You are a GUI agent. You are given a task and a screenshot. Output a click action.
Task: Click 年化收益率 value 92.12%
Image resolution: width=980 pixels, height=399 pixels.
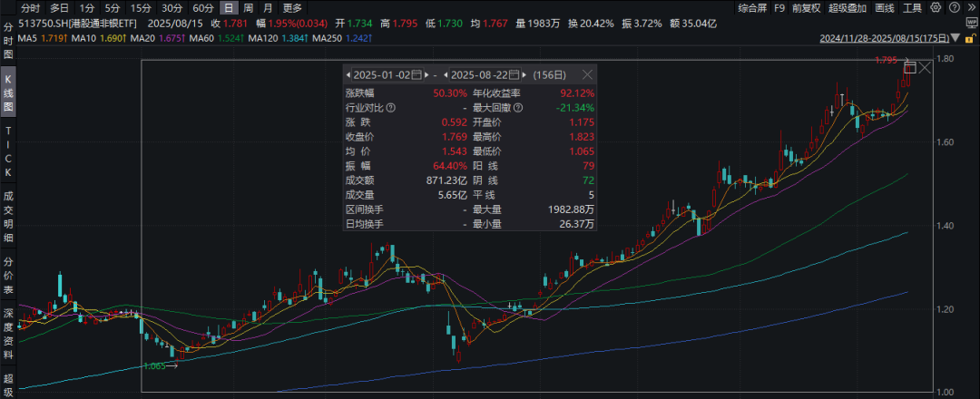click(x=577, y=93)
